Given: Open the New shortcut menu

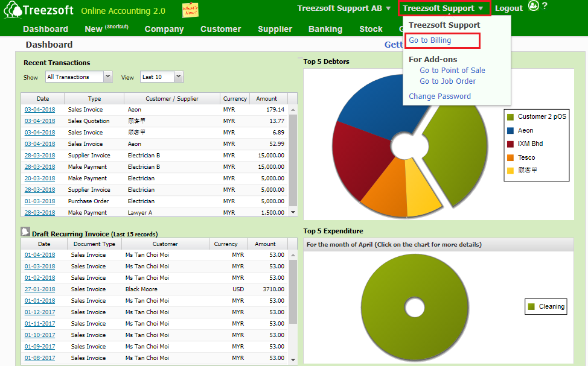Looking at the screenshot, I should 106,29.
